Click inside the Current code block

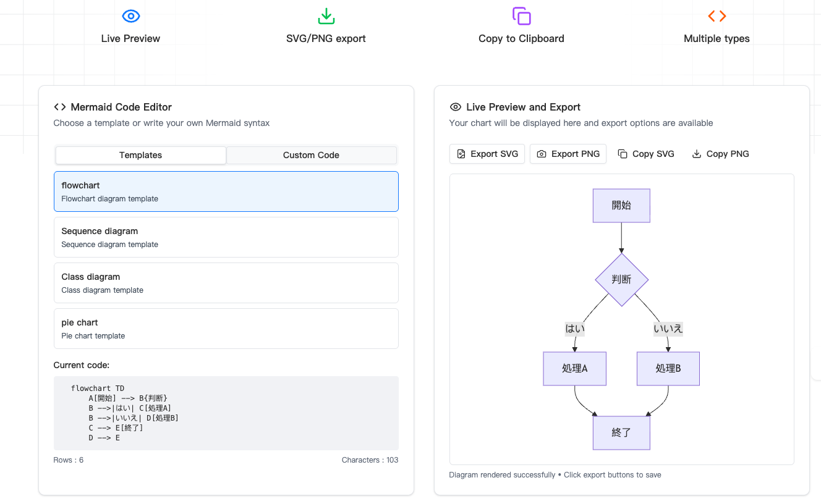226,413
